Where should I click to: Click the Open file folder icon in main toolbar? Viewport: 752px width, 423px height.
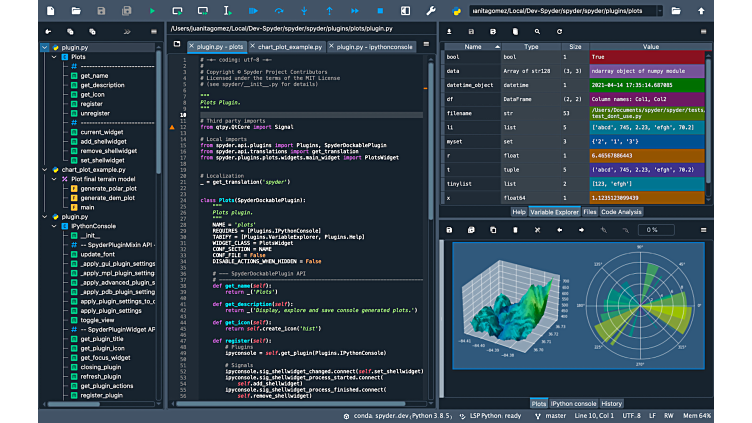[76, 11]
